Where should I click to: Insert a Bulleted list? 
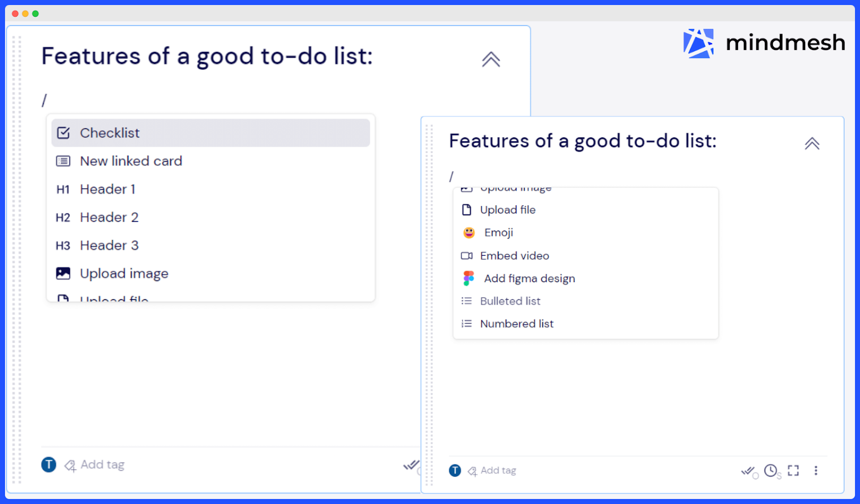[510, 301]
